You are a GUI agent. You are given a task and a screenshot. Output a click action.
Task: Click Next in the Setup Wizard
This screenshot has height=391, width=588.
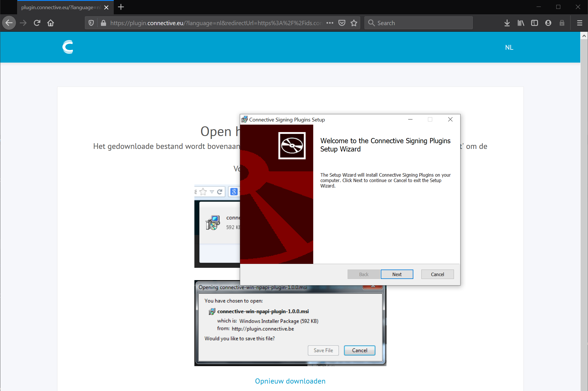pyautogui.click(x=397, y=274)
